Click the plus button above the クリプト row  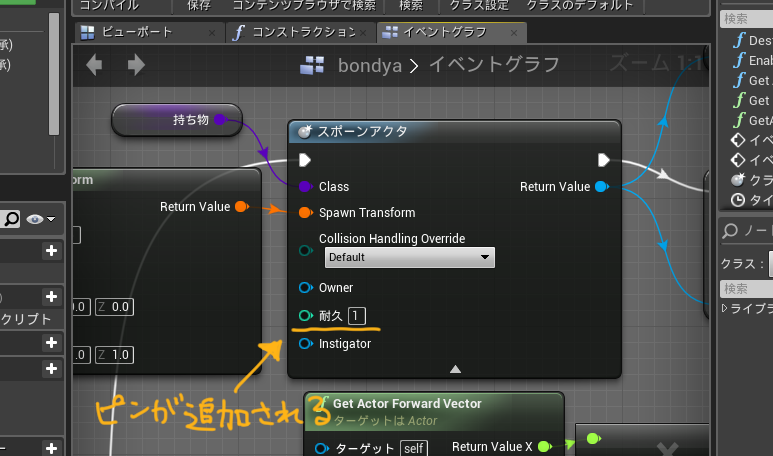click(51, 296)
